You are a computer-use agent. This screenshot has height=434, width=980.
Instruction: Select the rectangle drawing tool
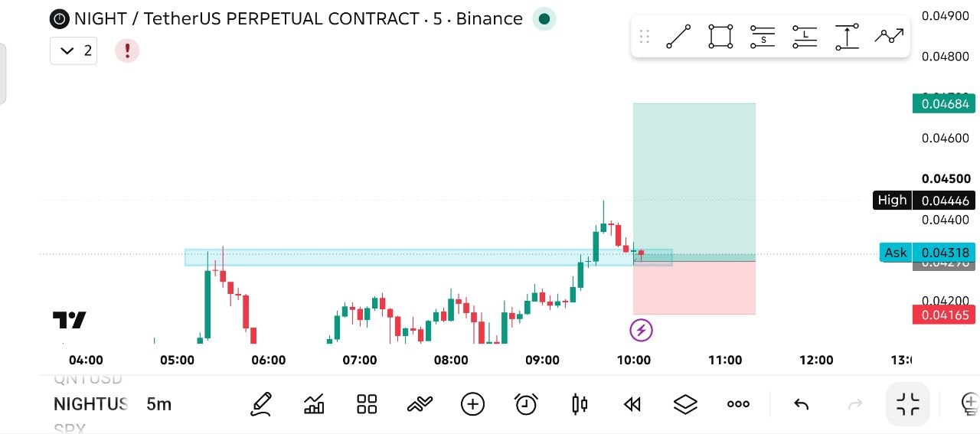point(720,36)
